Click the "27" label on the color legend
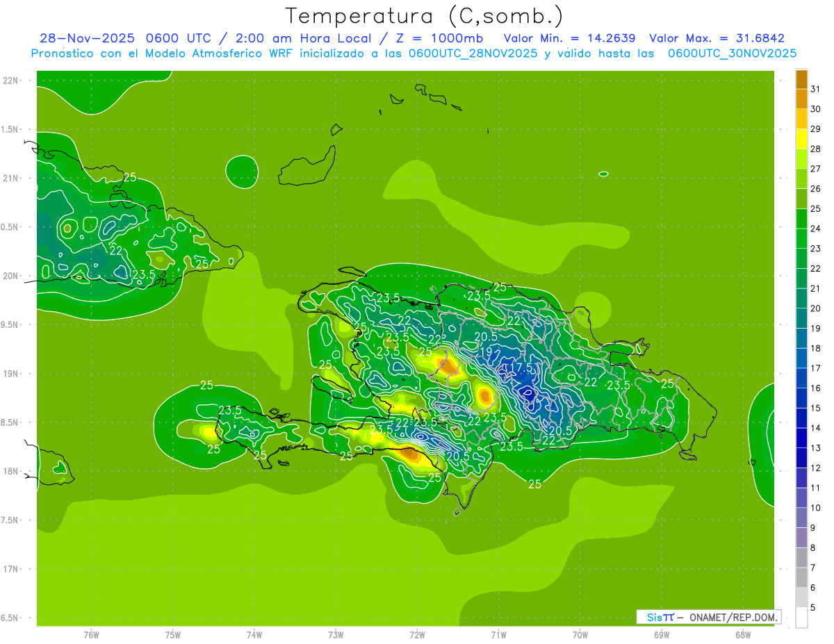 point(815,169)
